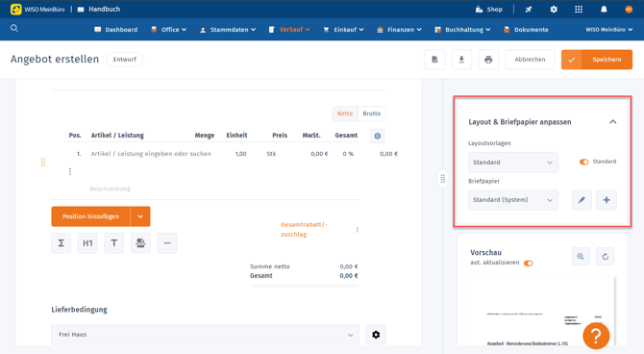The width and height of the screenshot is (644, 354).
Task: Insert separator line icon
Action: pos(166,243)
